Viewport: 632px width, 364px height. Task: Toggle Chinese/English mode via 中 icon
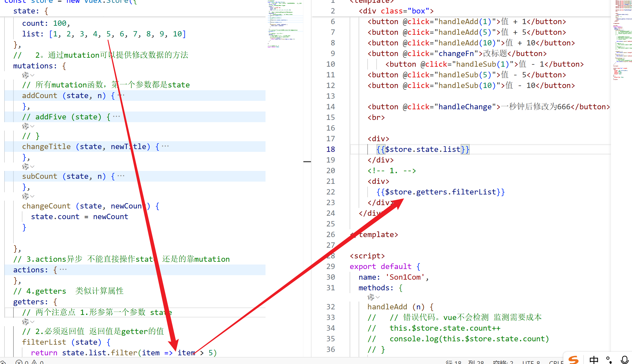point(594,360)
